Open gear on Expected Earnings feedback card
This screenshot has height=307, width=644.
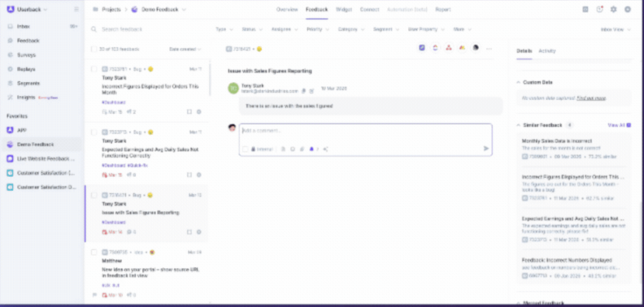(198, 175)
